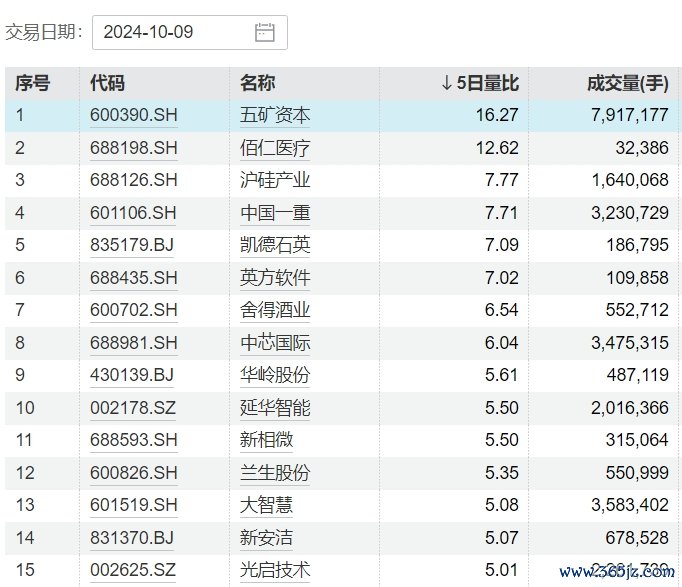The height and width of the screenshot is (587, 682).
Task: Click the 序号 column header
Action: [33, 83]
